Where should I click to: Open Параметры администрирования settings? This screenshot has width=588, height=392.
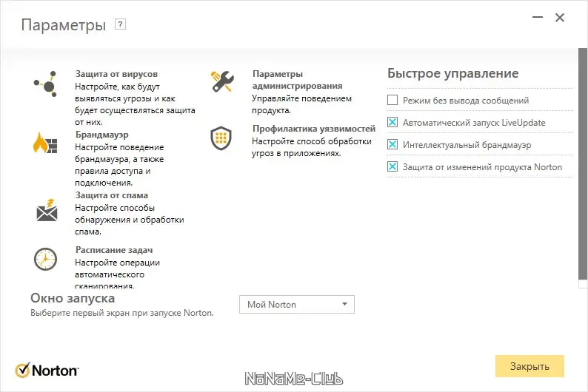tap(297, 80)
